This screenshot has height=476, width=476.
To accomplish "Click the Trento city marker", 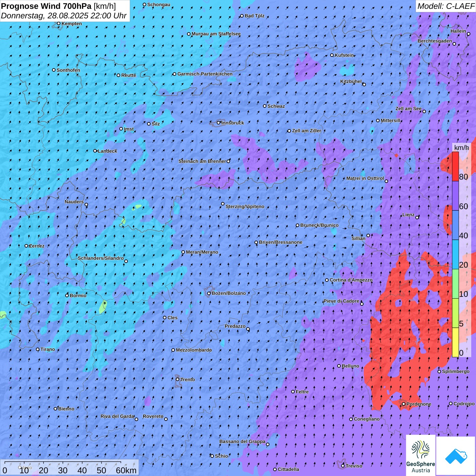I will tap(177, 379).
